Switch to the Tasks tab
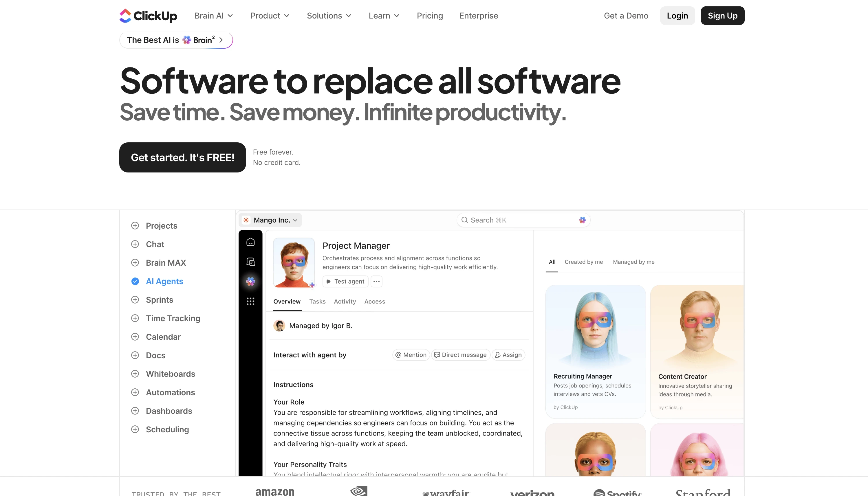868x496 pixels. [x=317, y=302]
